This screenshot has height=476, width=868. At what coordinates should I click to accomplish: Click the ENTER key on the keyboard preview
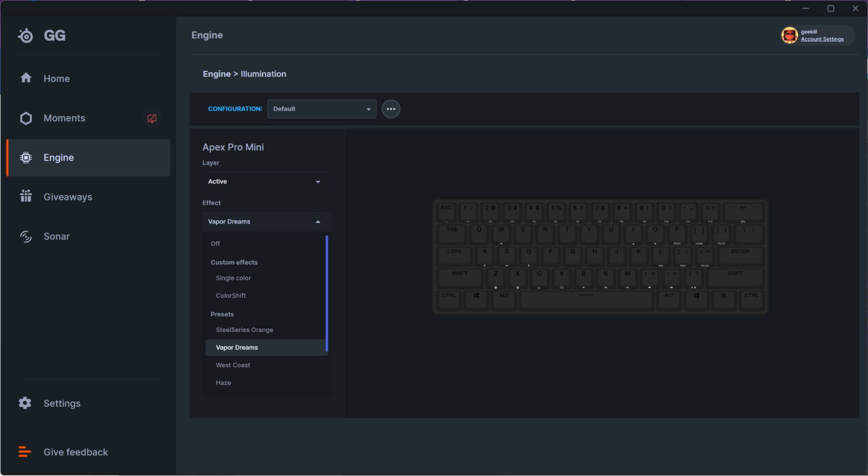(x=740, y=256)
